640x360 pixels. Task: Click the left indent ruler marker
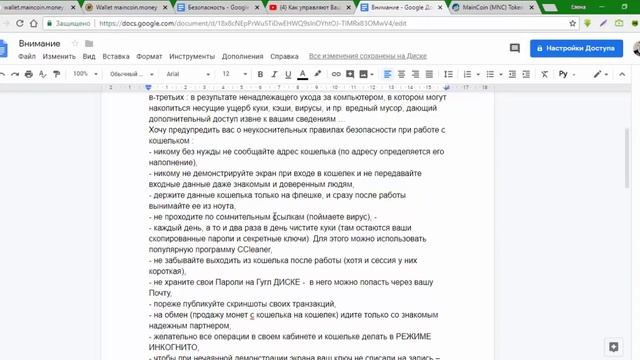pos(148,87)
